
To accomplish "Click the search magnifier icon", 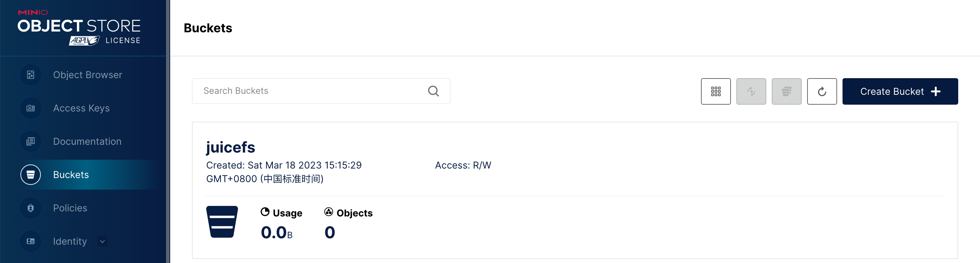I will tap(433, 91).
